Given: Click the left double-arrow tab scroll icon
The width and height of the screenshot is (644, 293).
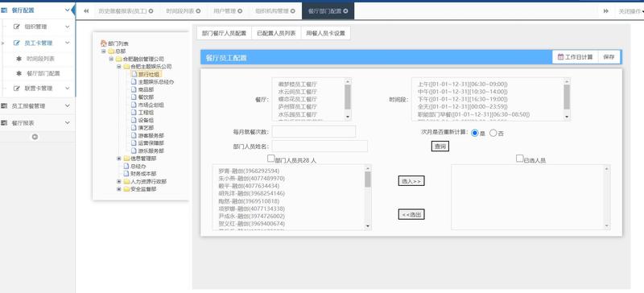Looking at the screenshot, I should click(86, 11).
